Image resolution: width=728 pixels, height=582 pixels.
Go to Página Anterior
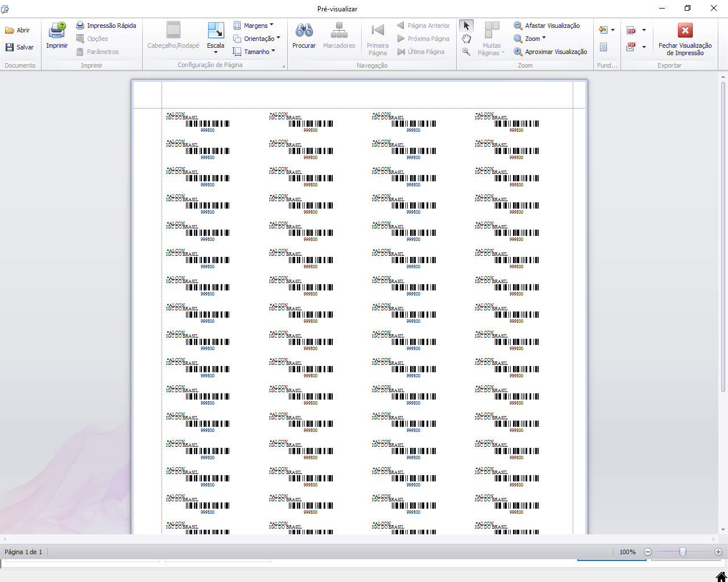[424, 26]
